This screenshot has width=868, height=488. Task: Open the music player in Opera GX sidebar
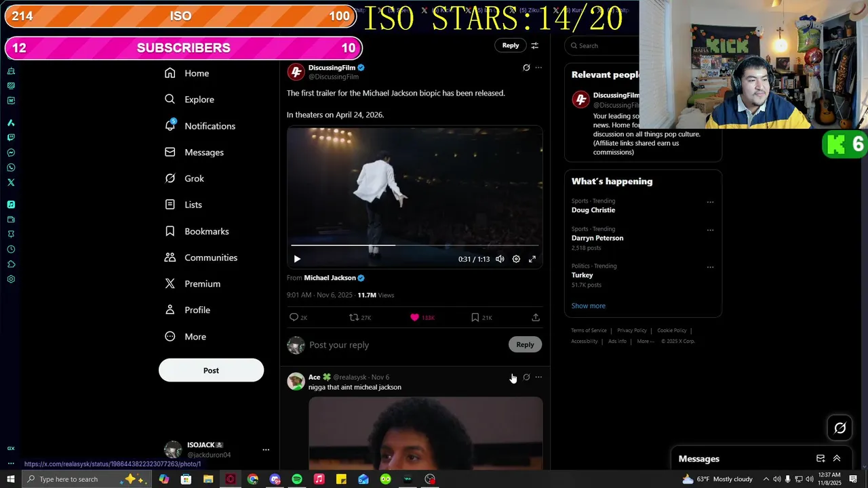point(11,204)
